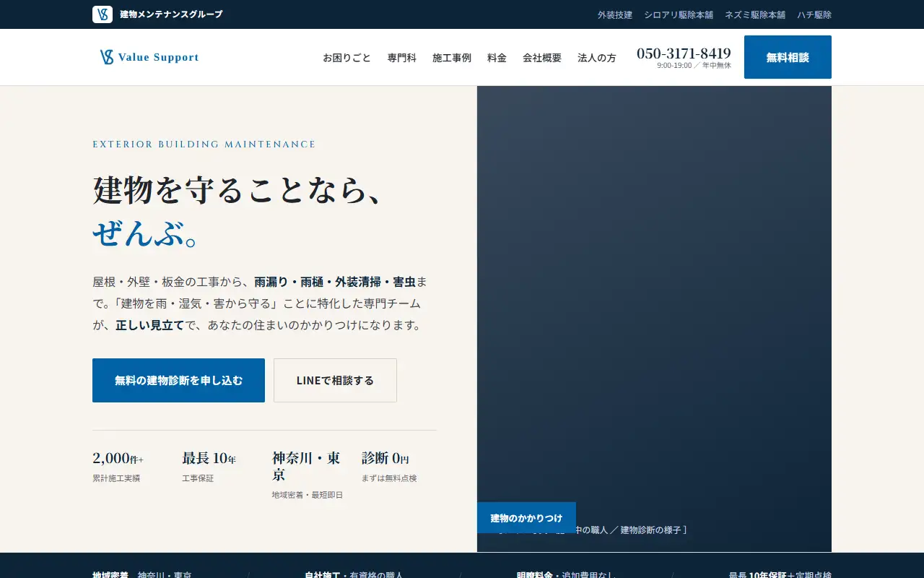Screen dimensions: 924x578
Task: Click the EXTERIOR BUILDING MAINTENANCE label
Action: pyautogui.click(x=204, y=144)
